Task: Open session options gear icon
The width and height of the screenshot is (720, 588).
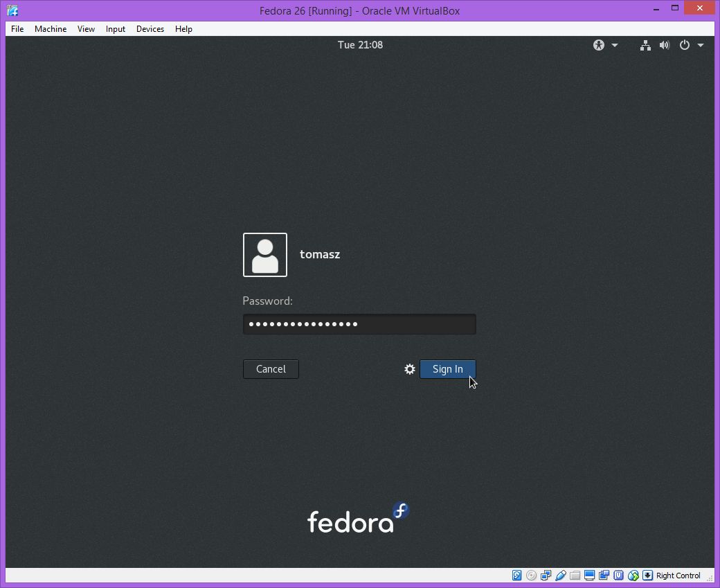Action: click(x=410, y=369)
